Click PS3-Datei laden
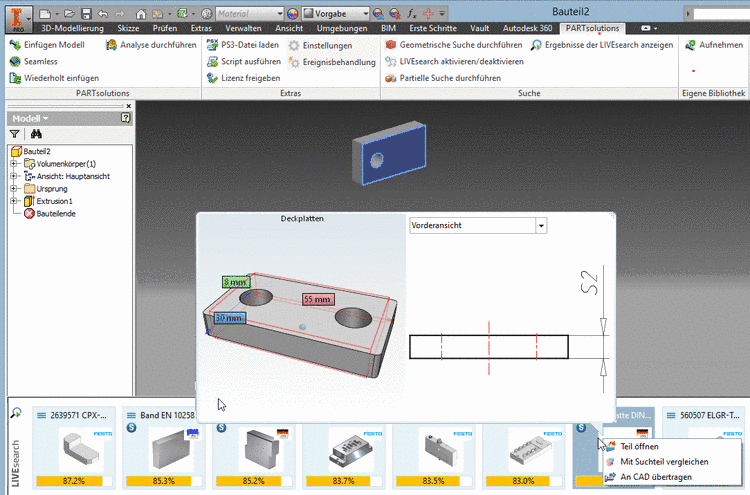The image size is (750, 495). [x=243, y=45]
